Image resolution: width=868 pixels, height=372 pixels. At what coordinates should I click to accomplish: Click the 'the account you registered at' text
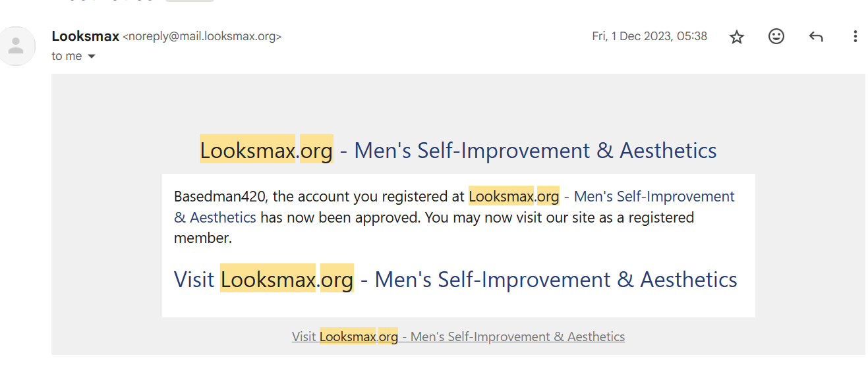tap(369, 196)
